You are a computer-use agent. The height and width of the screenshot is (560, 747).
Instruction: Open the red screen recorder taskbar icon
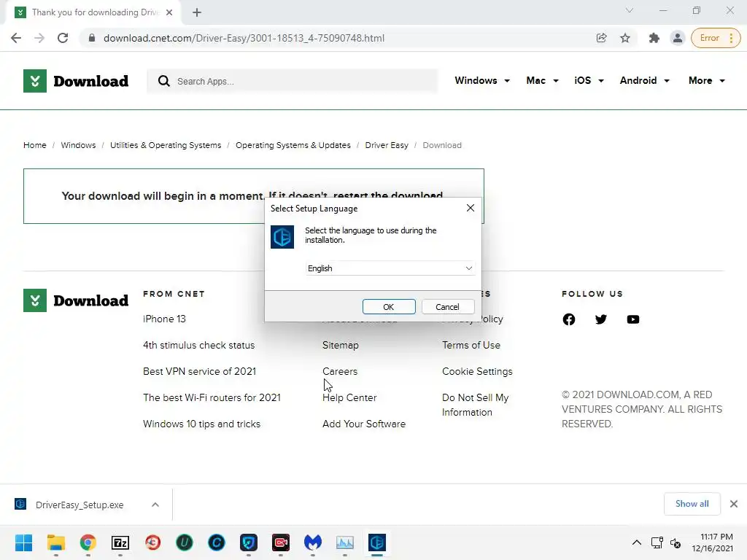point(281,542)
